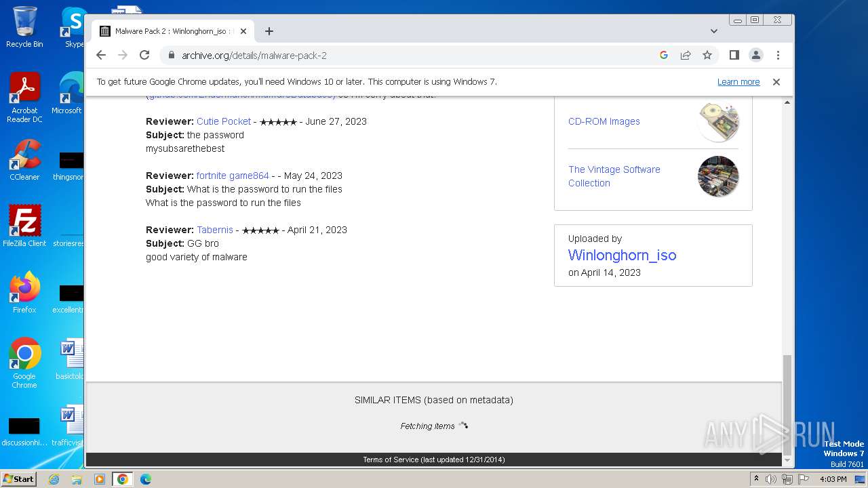
Task: Open The Vintage Software Collection link
Action: [614, 176]
